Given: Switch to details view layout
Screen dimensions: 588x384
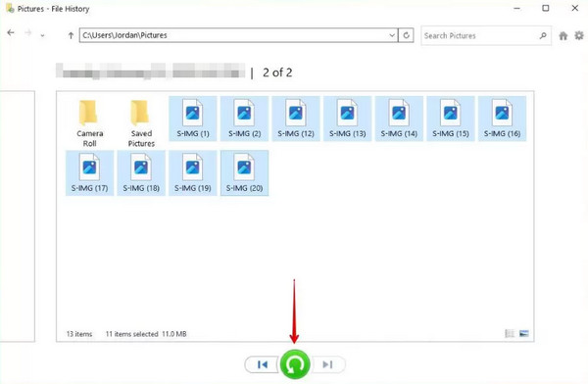Looking at the screenshot, I should point(510,333).
